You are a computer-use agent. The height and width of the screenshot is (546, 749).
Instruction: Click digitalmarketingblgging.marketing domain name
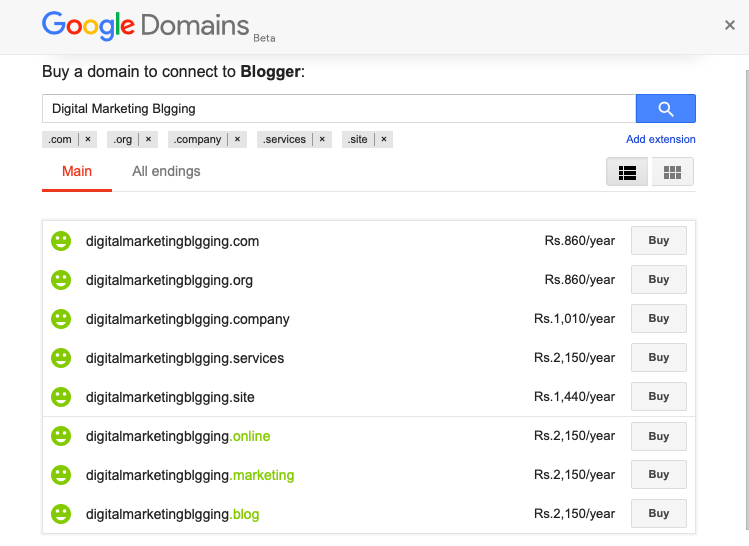190,475
